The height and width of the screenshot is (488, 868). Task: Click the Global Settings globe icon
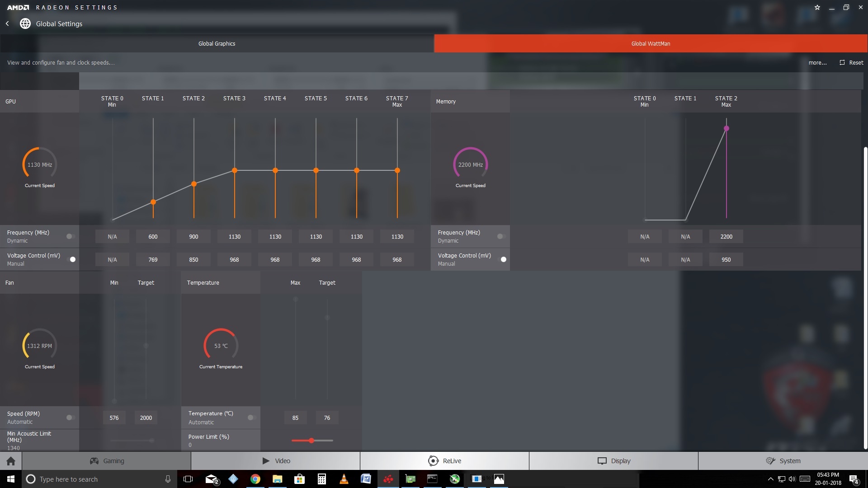[x=25, y=23]
